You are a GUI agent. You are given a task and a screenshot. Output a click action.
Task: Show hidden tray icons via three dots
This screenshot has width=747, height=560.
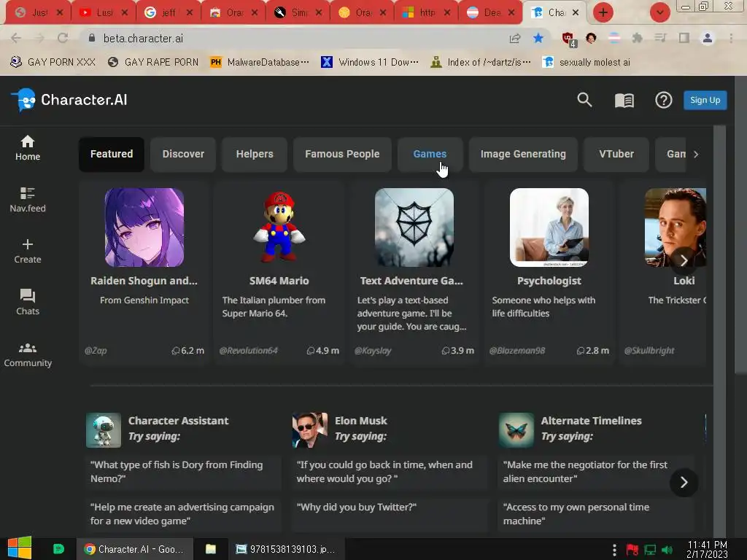(614, 550)
